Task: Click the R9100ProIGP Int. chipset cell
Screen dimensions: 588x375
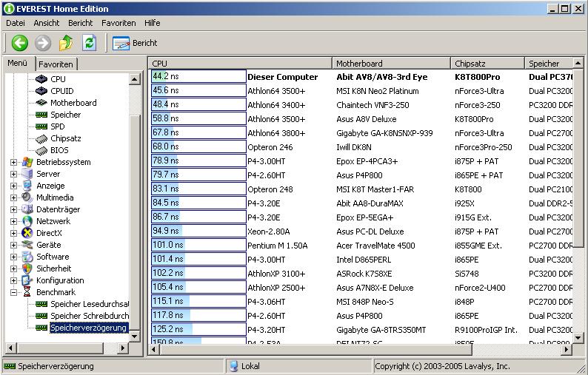Action: [486, 330]
